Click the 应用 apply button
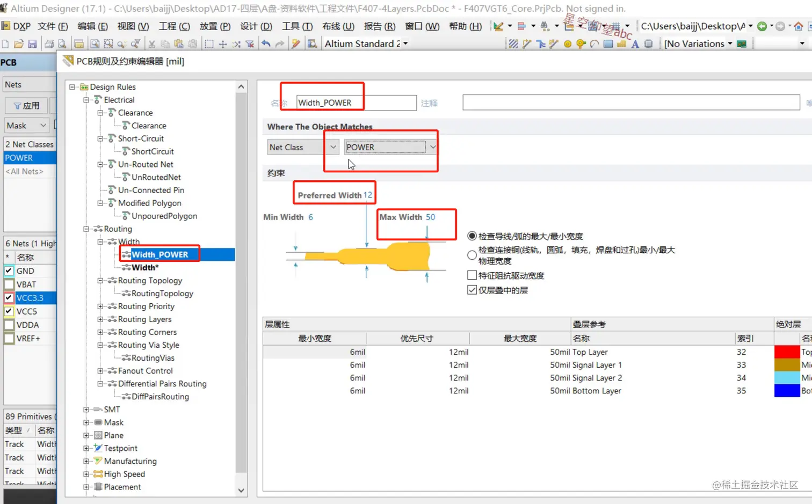Viewport: 812px width, 504px height. 26,106
